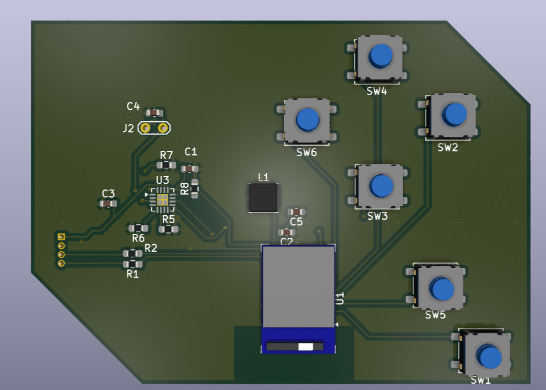This screenshot has width=546, height=390.
Task: Select the blue antenna section of U1
Action: click(298, 341)
